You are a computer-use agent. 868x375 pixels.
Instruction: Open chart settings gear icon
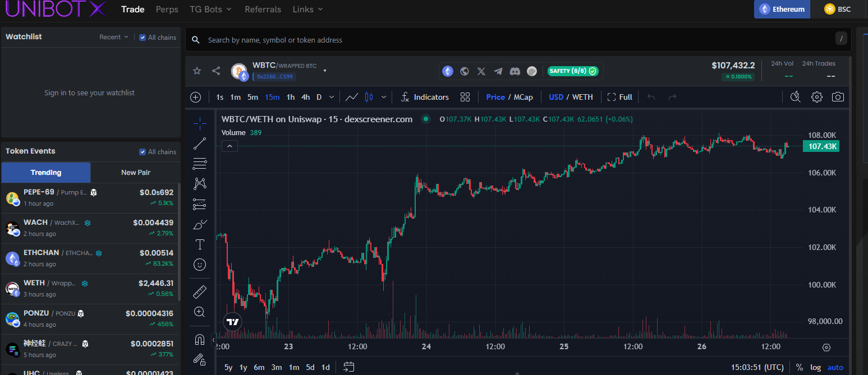pyautogui.click(x=817, y=97)
